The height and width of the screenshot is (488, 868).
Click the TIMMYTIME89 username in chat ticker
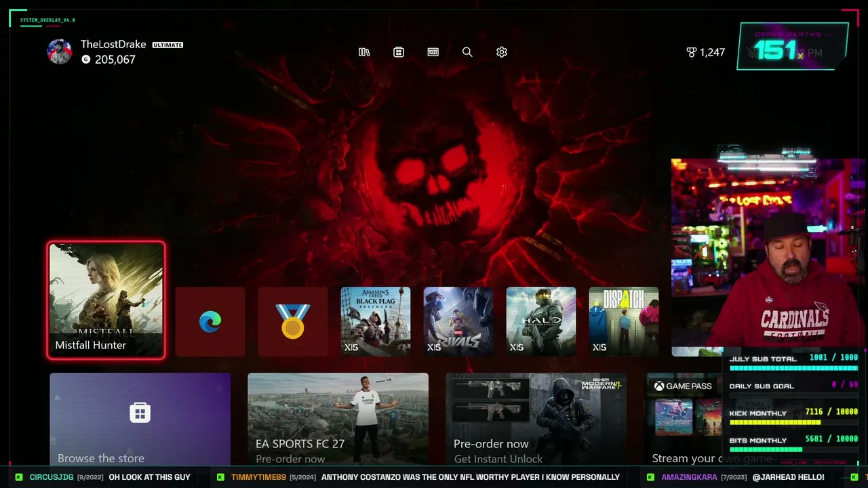pos(258,477)
